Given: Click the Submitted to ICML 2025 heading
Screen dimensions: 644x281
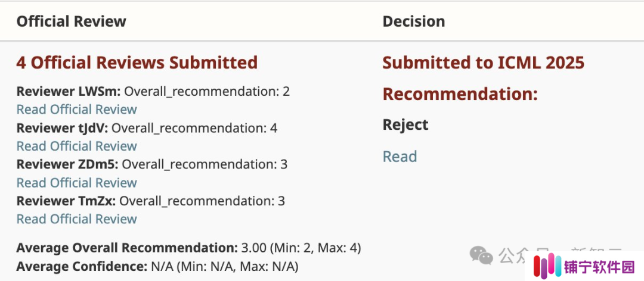Looking at the screenshot, I should click(484, 63).
